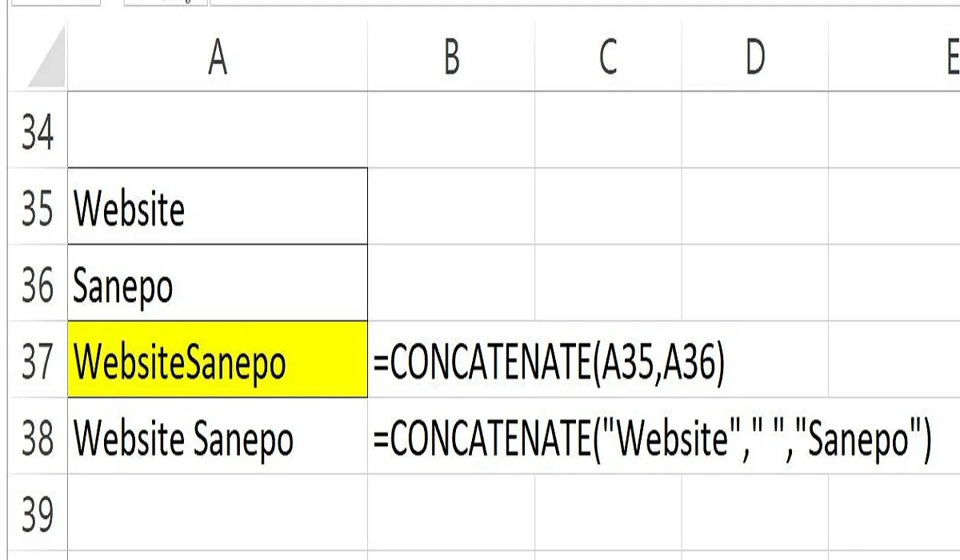Select column E header

(x=948, y=56)
